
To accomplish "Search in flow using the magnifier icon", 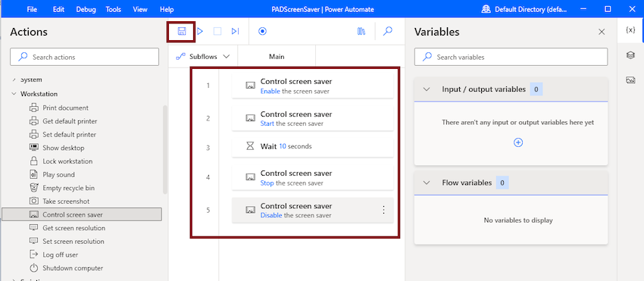I will point(387,31).
